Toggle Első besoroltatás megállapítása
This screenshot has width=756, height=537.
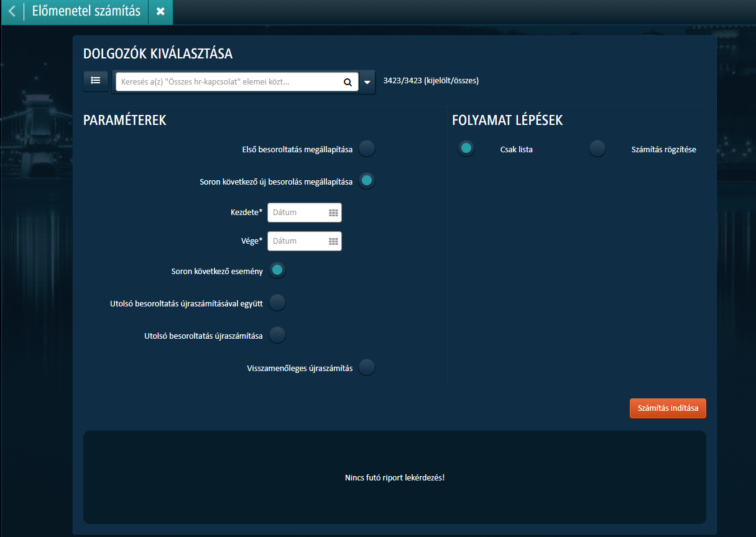367,149
